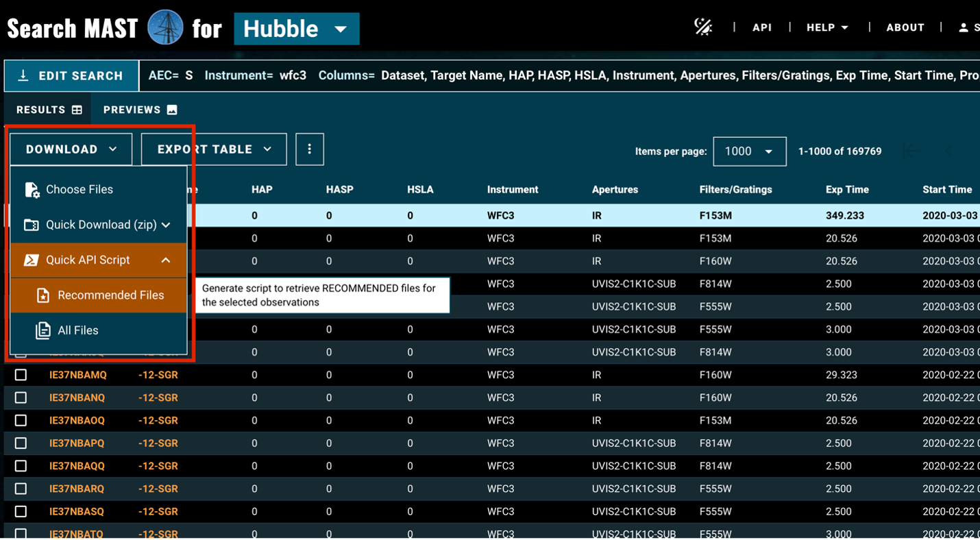Screen dimensions: 980x540
Task: Click the search summary 'Instrument= wfc3'
Action: pyautogui.click(x=256, y=75)
